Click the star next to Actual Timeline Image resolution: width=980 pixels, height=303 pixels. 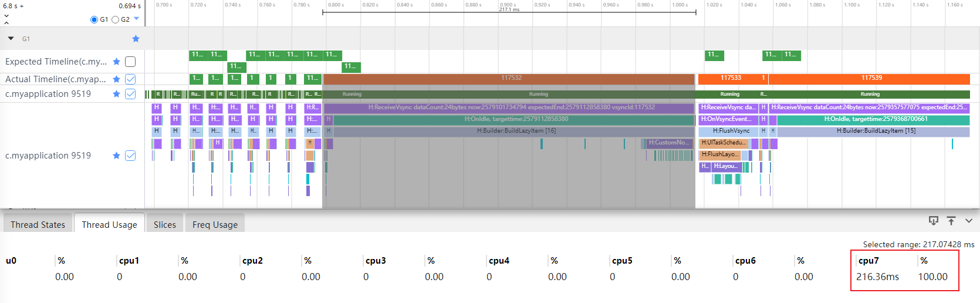click(116, 79)
